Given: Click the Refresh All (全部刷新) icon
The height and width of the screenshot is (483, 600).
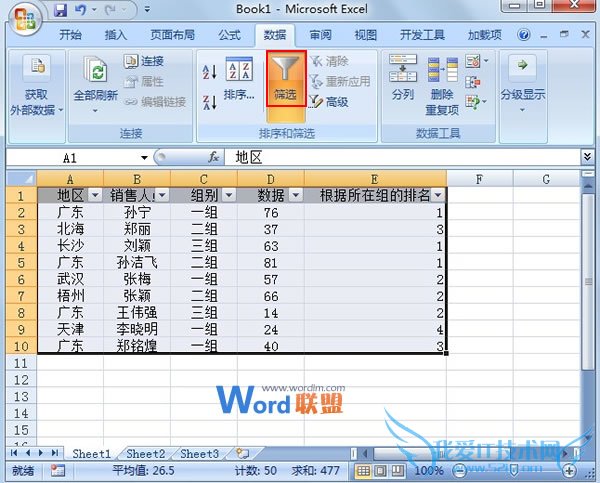Looking at the screenshot, I should (95, 69).
